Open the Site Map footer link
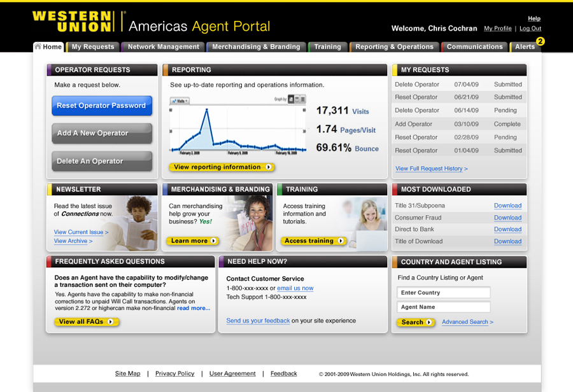Screen dimensions: 573x392 coord(127,374)
